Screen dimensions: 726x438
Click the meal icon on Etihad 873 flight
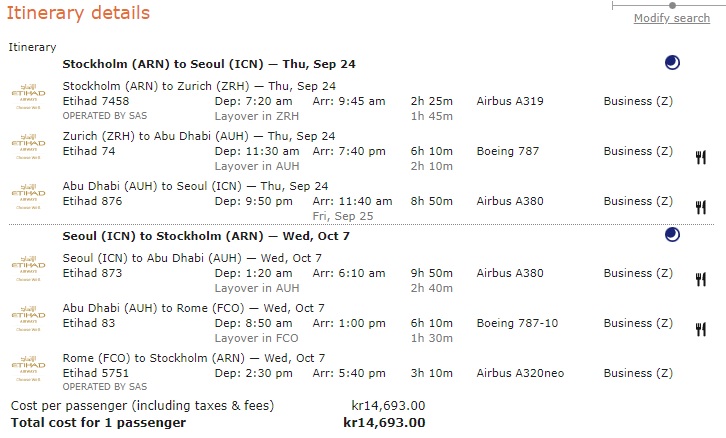(701, 280)
